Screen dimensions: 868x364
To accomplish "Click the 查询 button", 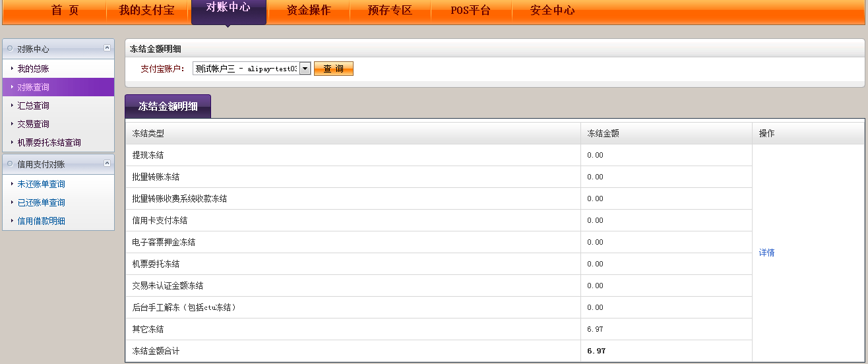I will pyautogui.click(x=333, y=69).
